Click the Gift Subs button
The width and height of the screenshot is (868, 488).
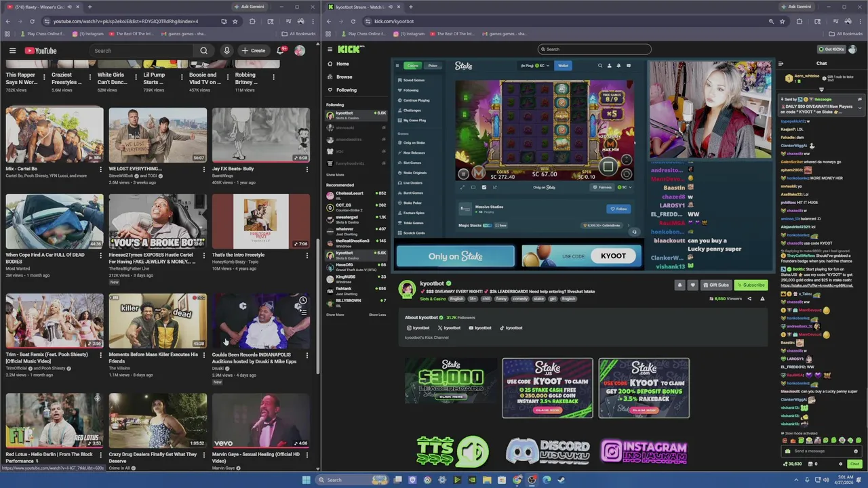[x=716, y=285]
